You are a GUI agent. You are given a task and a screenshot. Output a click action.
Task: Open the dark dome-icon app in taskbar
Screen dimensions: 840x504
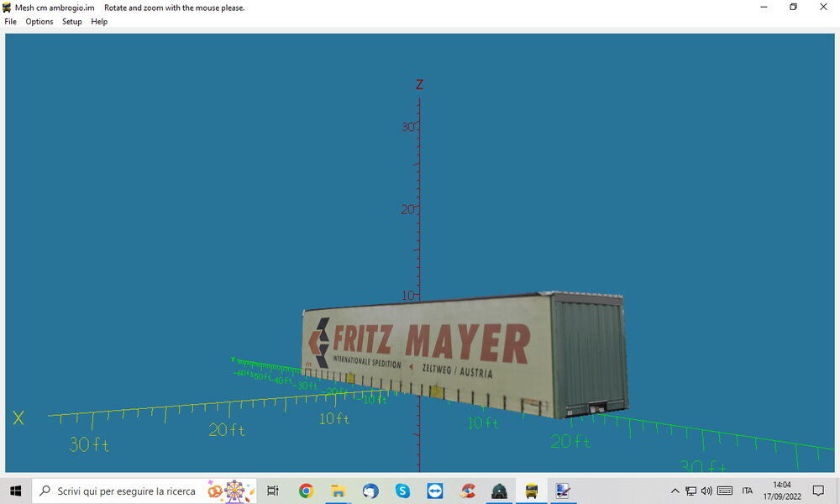(x=499, y=491)
